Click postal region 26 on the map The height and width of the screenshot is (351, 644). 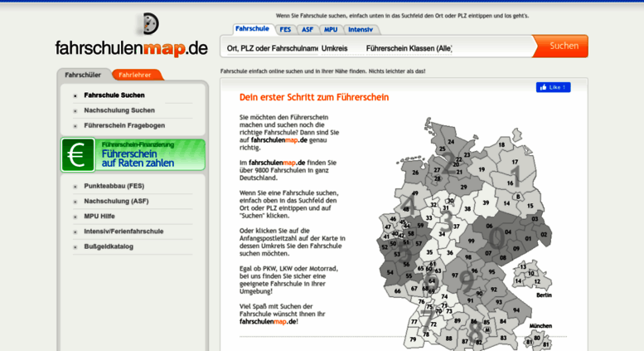point(415,173)
